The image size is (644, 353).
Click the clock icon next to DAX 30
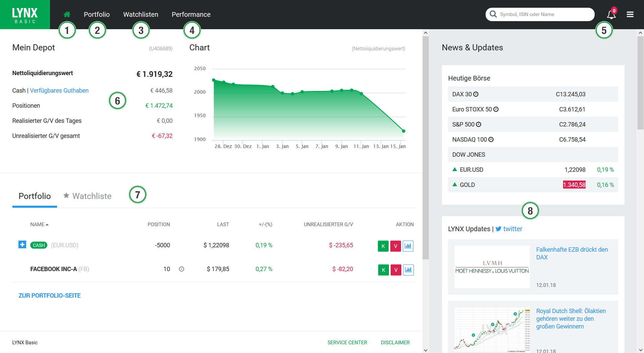tap(476, 94)
